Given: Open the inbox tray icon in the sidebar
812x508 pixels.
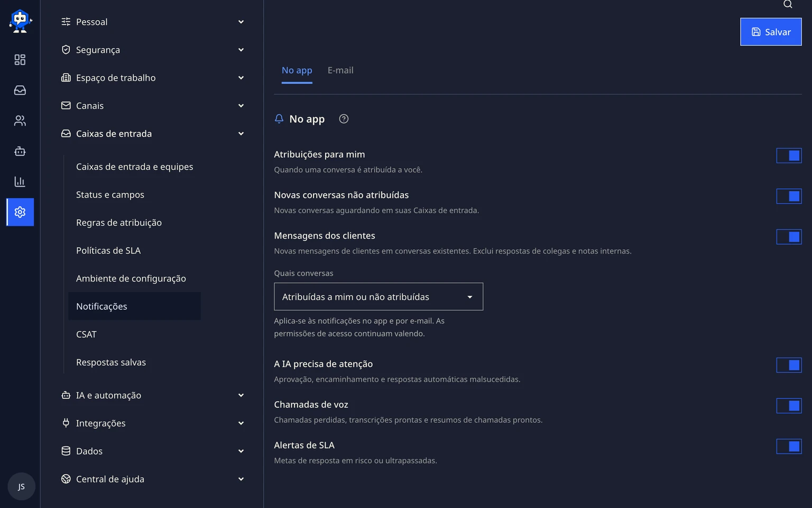Looking at the screenshot, I should [x=20, y=90].
